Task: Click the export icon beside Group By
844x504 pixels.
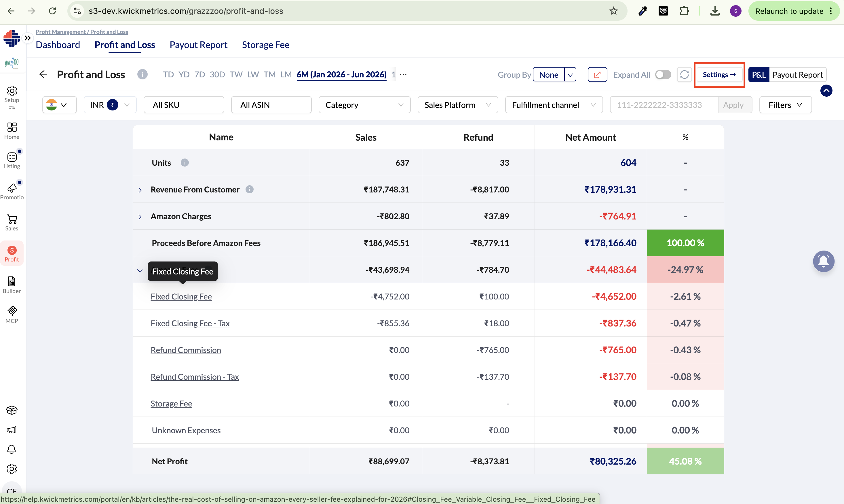Action: [x=597, y=75]
